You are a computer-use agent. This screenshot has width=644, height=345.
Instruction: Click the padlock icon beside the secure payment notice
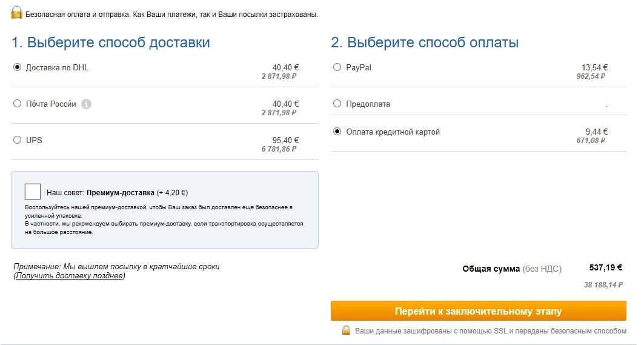pyautogui.click(x=16, y=12)
